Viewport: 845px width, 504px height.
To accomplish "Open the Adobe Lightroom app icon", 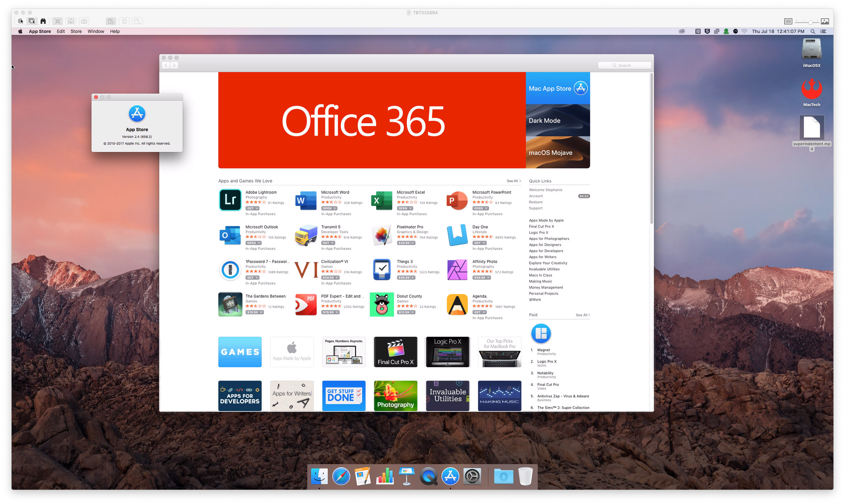I will 230,200.
